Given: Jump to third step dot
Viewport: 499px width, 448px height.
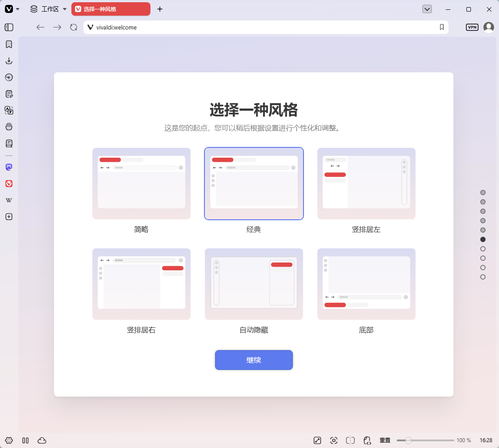Looking at the screenshot, I should point(483,211).
